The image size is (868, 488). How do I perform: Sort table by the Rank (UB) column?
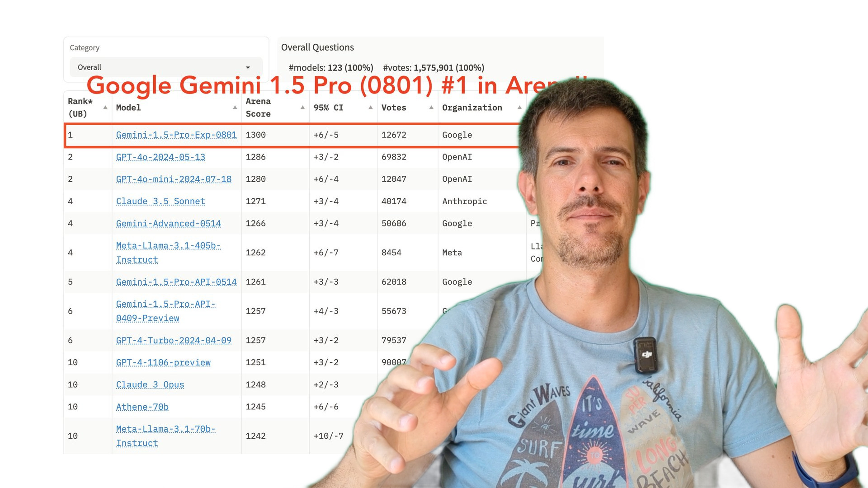coord(105,108)
